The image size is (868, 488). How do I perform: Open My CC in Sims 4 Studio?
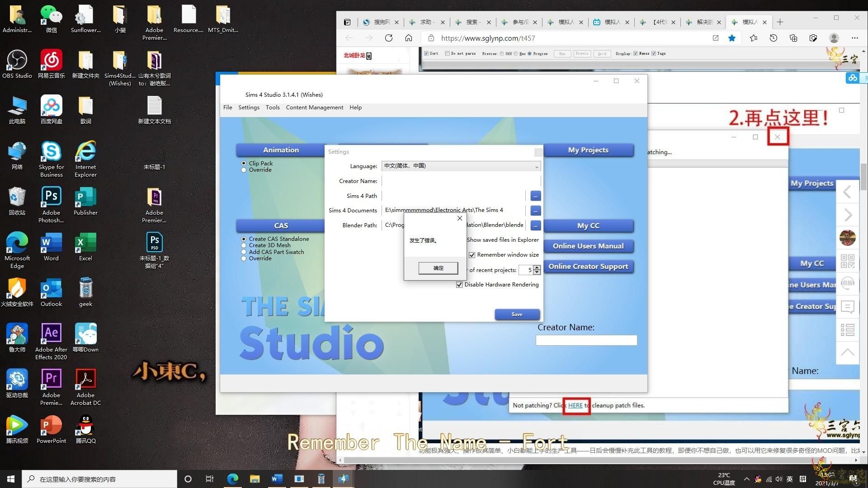(x=588, y=225)
